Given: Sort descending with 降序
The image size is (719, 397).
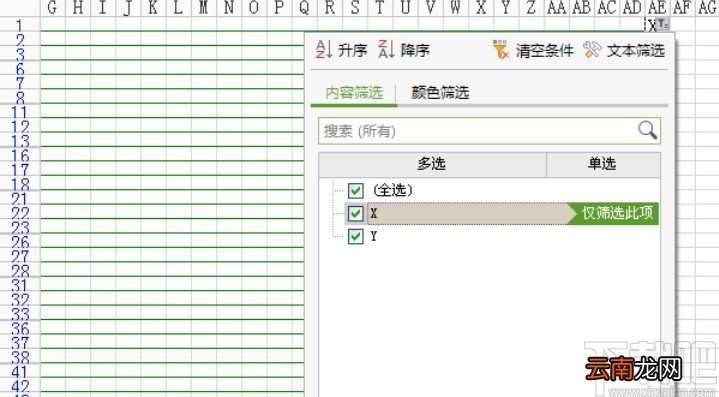Looking at the screenshot, I should tap(404, 50).
